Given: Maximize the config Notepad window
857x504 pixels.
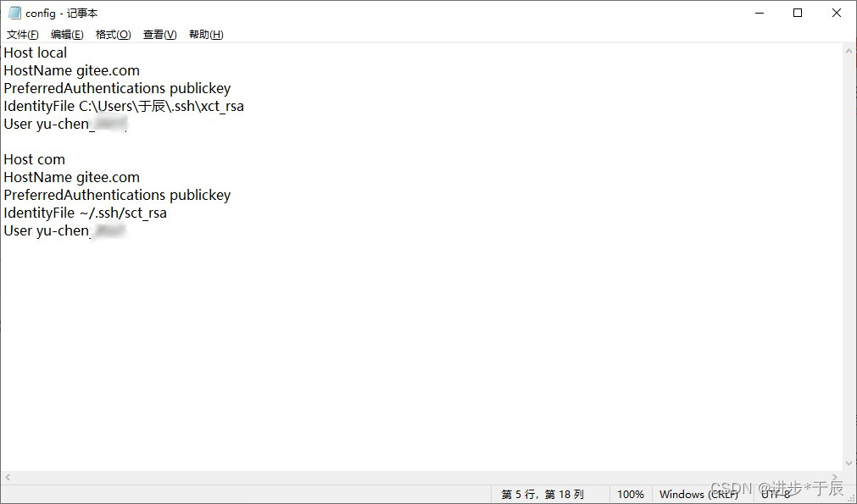Looking at the screenshot, I should coord(798,13).
